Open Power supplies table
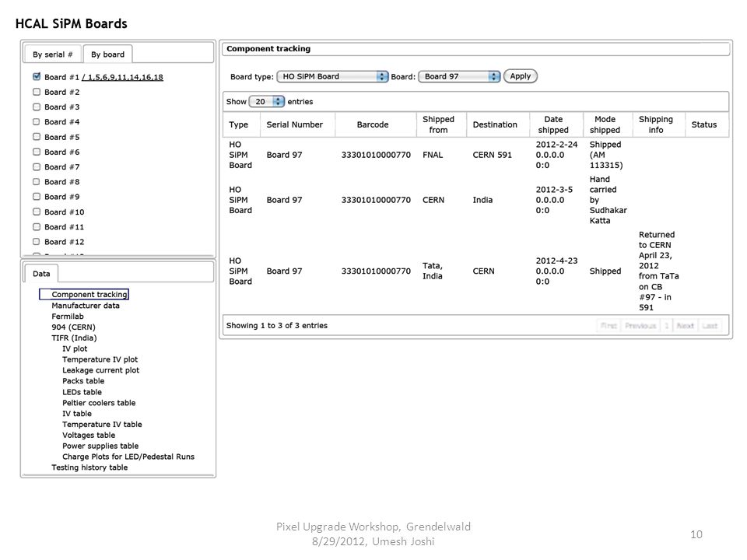This screenshot has height=560, width=747. coord(100,446)
